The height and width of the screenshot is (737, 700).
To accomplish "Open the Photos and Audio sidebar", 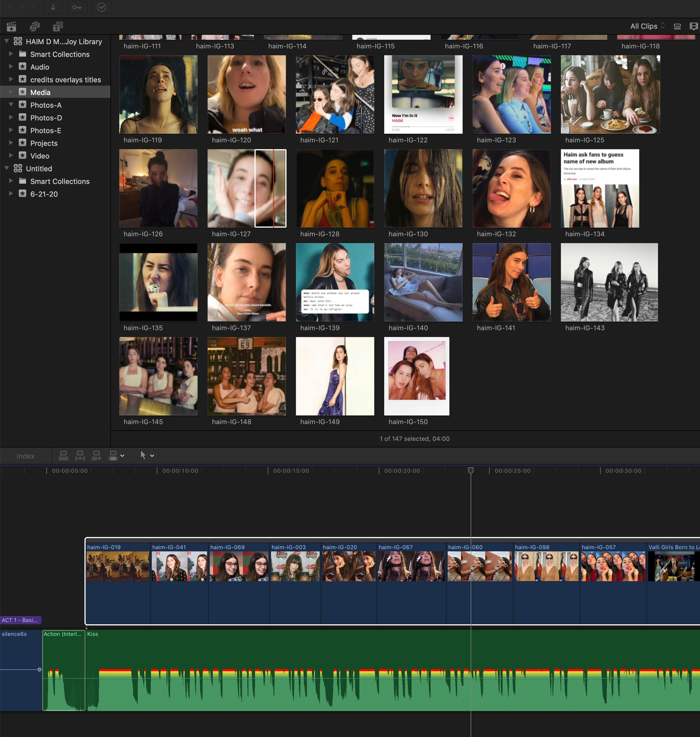I will tap(34, 27).
